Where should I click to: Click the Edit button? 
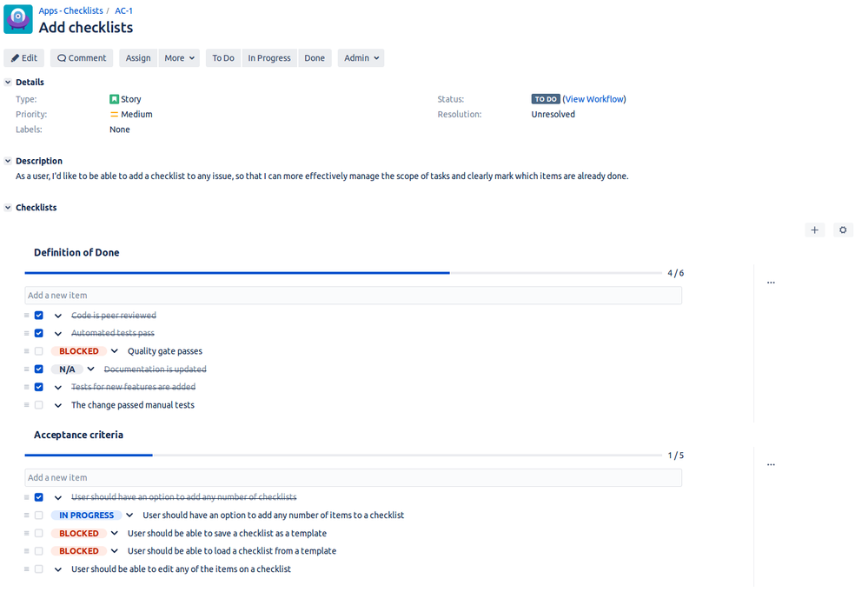click(23, 58)
